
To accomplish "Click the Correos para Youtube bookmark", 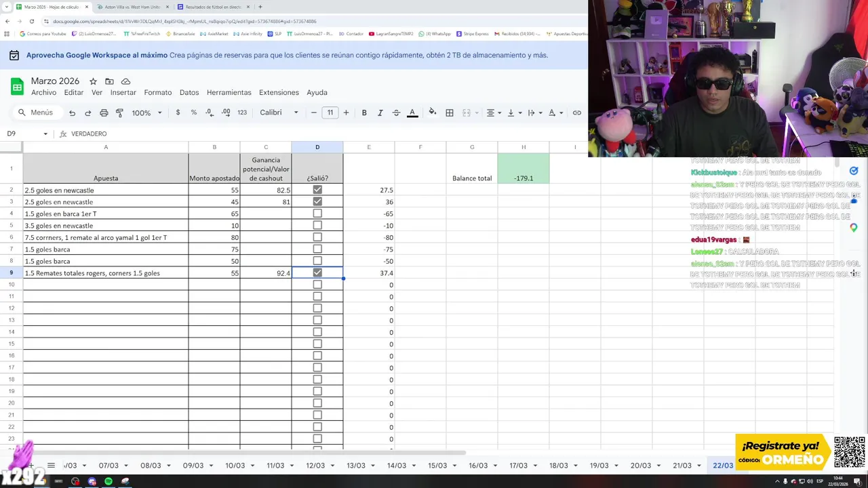I will pos(43,33).
